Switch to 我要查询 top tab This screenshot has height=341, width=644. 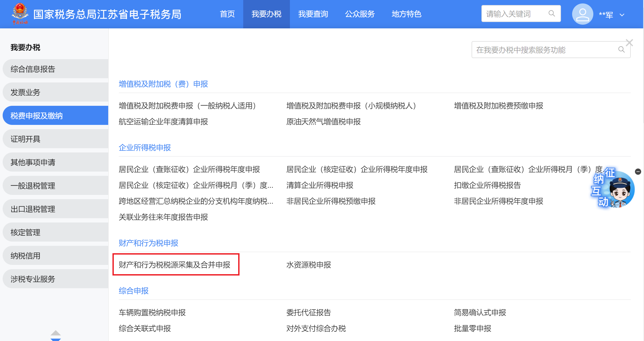(x=313, y=14)
